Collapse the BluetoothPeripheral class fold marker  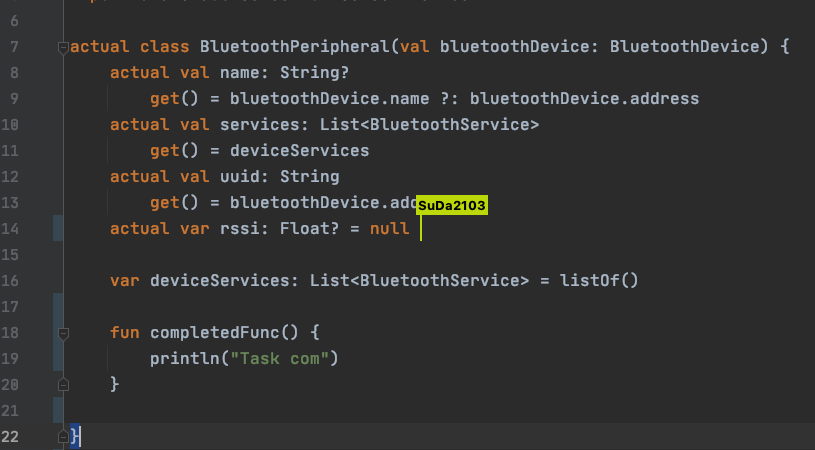[x=63, y=48]
